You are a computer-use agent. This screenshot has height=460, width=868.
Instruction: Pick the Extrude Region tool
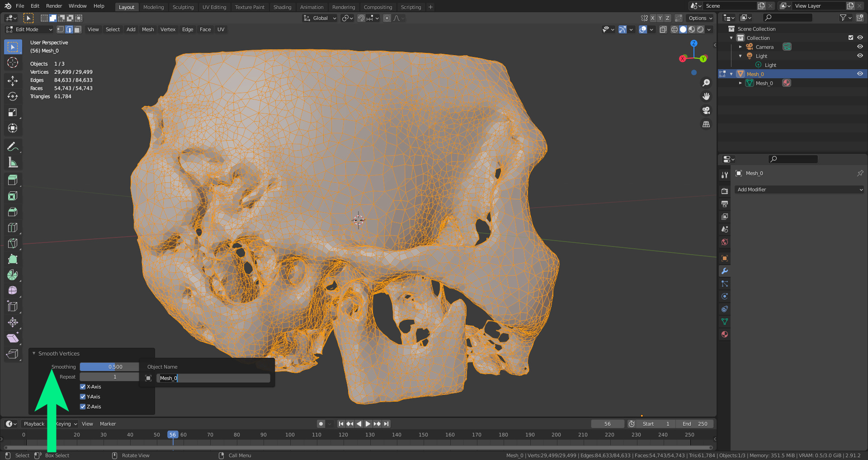(13, 180)
